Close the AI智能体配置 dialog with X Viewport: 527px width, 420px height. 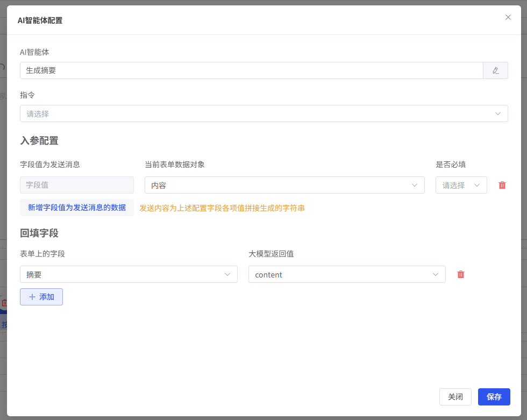point(508,17)
